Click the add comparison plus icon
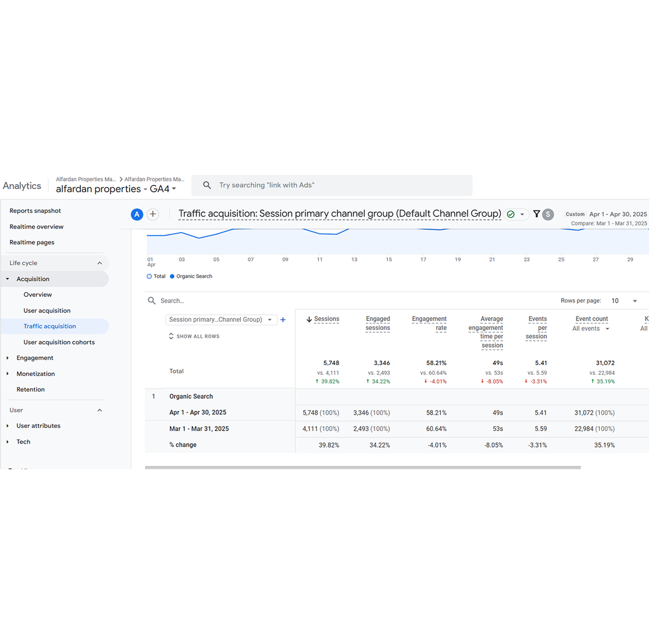The image size is (649, 644). coord(153,214)
